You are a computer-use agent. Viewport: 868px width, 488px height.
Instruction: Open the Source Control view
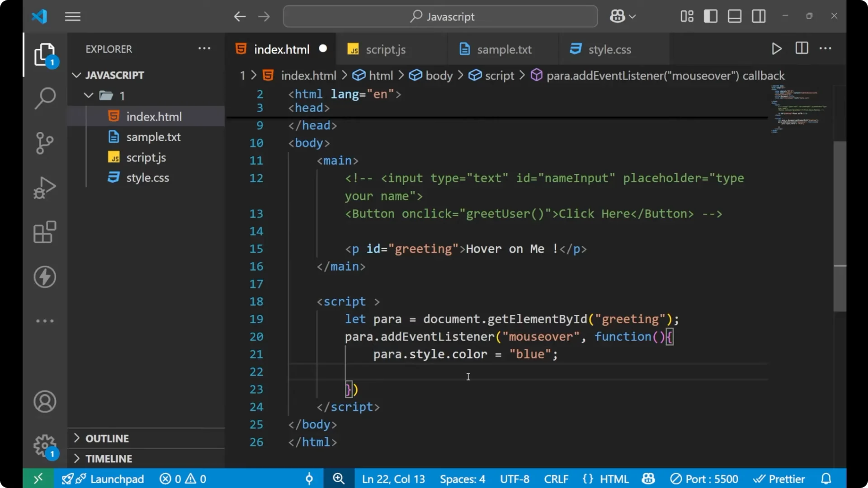pos(45,143)
